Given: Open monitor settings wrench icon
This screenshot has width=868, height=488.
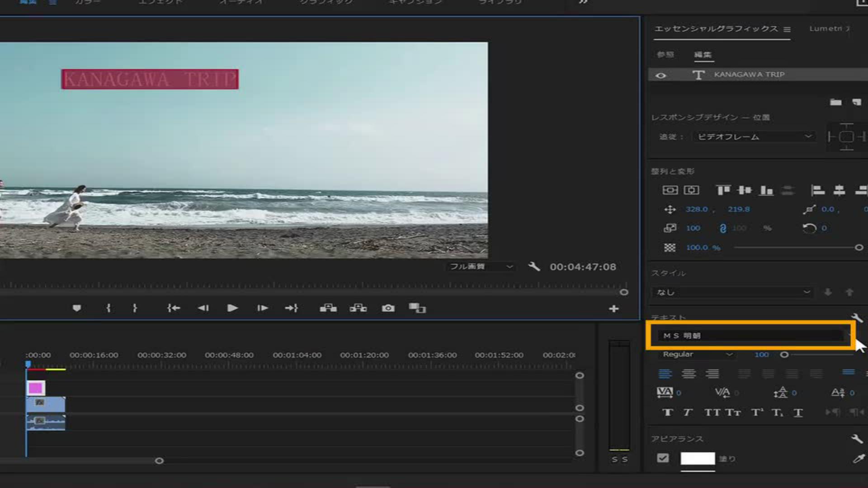Looking at the screenshot, I should [534, 267].
